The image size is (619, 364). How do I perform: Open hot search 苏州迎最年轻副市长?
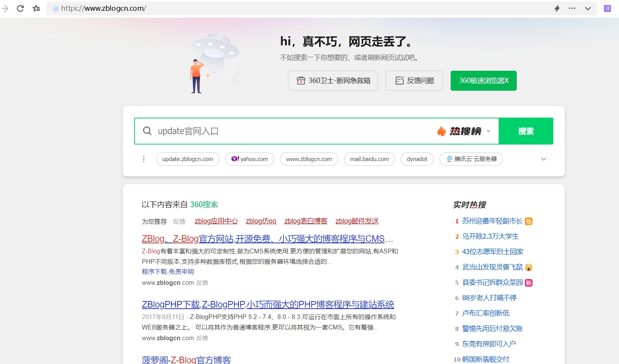[493, 221]
